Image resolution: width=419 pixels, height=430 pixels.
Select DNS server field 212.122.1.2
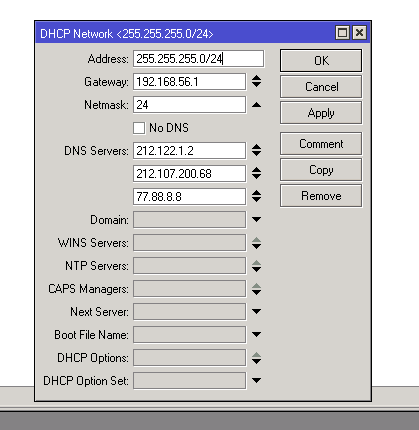189,151
